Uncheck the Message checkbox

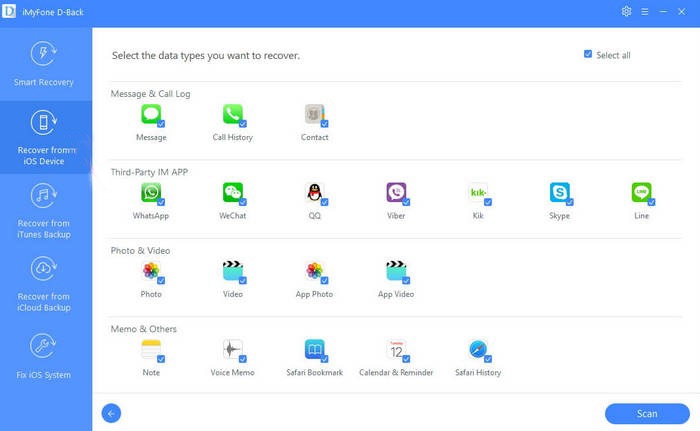pyautogui.click(x=161, y=124)
